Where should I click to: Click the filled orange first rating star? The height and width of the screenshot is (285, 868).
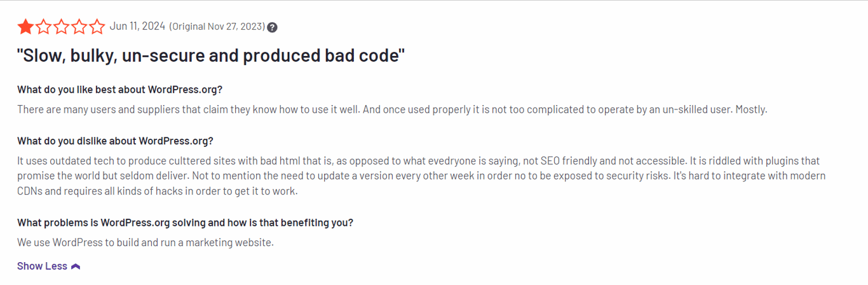(x=25, y=27)
